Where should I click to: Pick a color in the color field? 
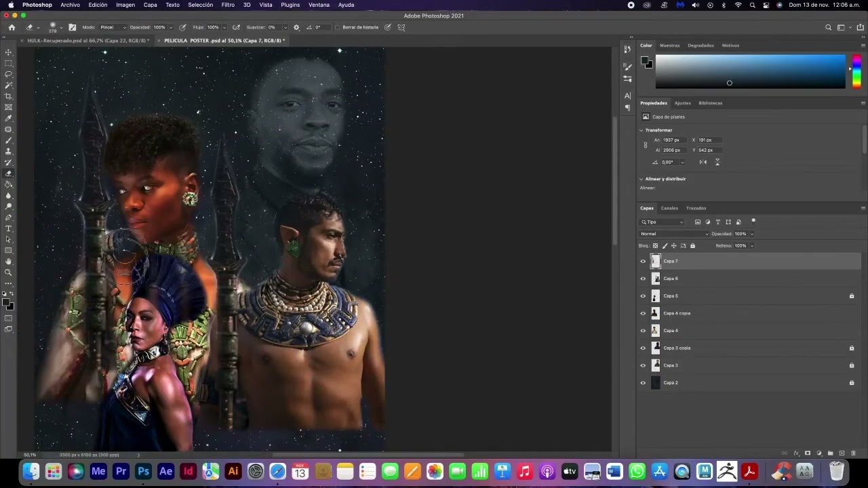click(x=750, y=71)
